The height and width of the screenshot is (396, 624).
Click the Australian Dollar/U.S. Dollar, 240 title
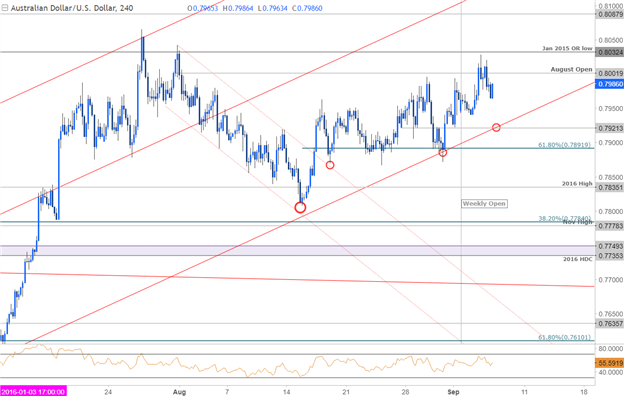tap(72, 8)
